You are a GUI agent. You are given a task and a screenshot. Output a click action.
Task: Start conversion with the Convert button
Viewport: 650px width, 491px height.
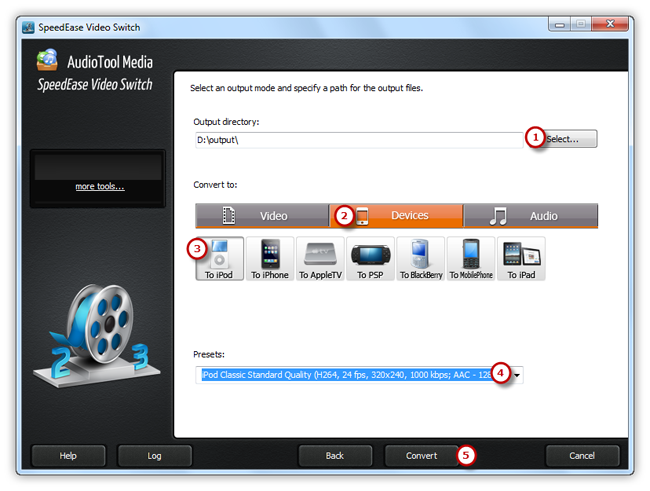coord(422,456)
